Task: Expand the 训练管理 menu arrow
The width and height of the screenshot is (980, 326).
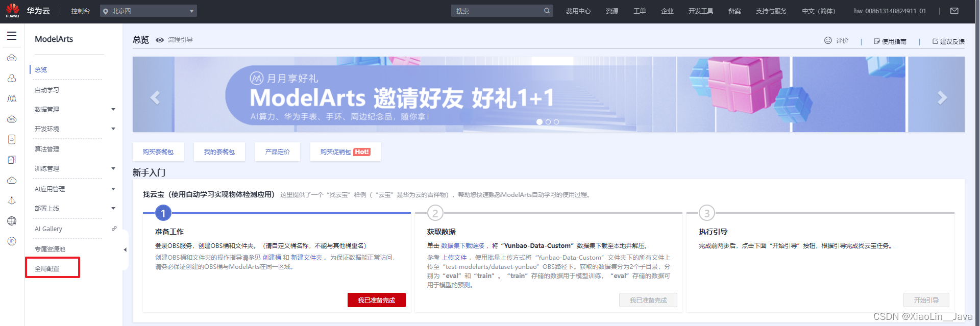Action: click(113, 168)
